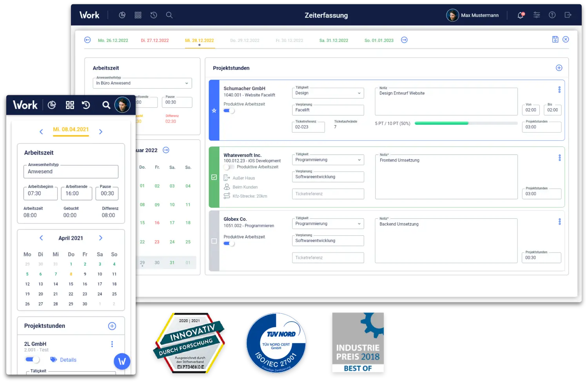
Task: Go to previous month before April 2021
Action: point(41,238)
